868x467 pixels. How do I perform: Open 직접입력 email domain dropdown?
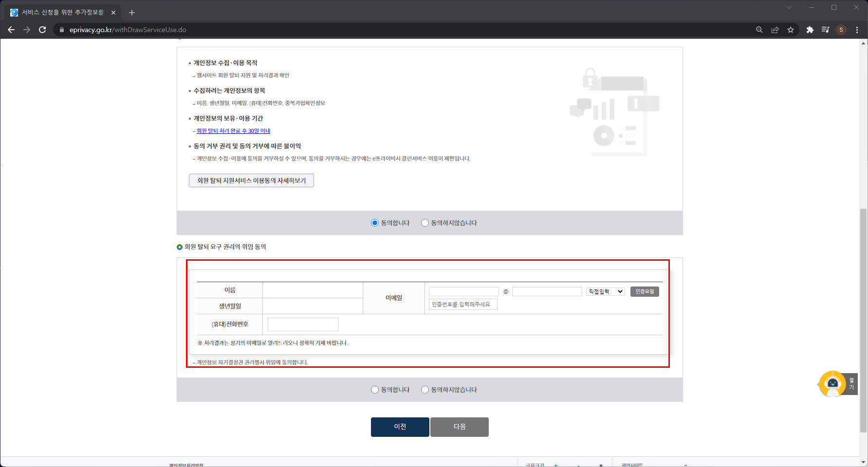(x=606, y=291)
